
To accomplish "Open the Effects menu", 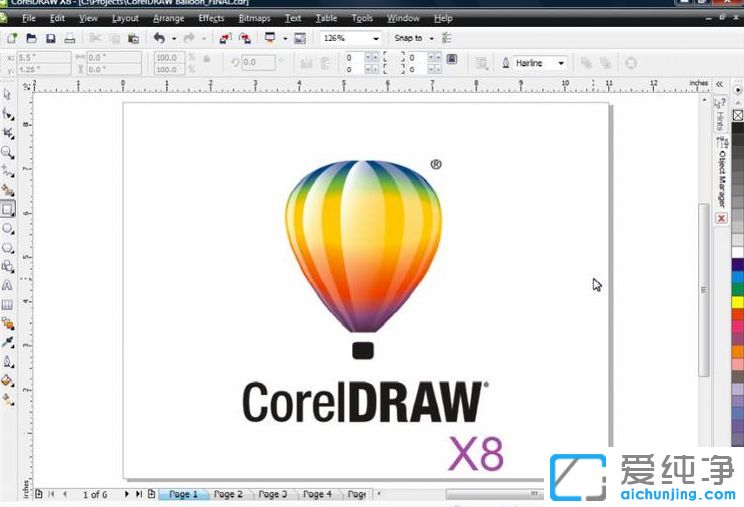I will click(x=211, y=18).
